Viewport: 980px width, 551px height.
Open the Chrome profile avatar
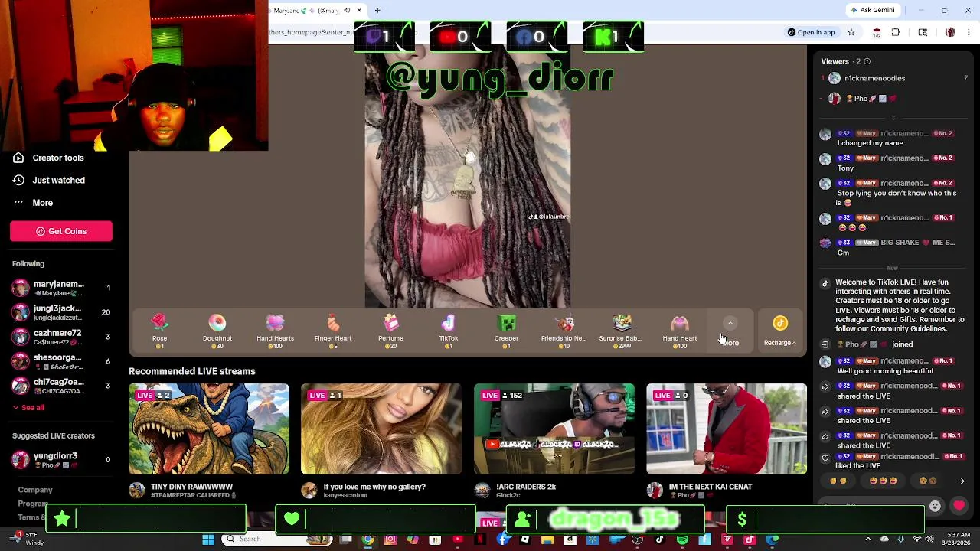point(950,32)
